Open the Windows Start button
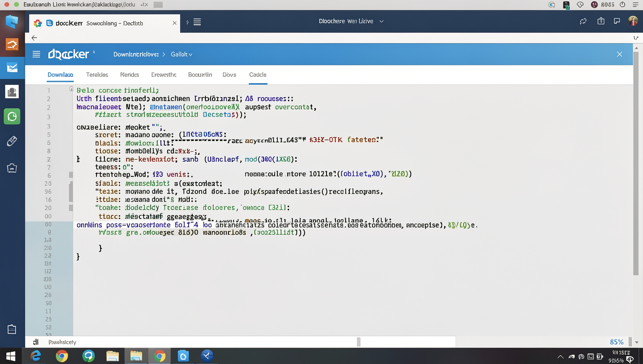The height and width of the screenshot is (364, 643). pyautogui.click(x=11, y=356)
